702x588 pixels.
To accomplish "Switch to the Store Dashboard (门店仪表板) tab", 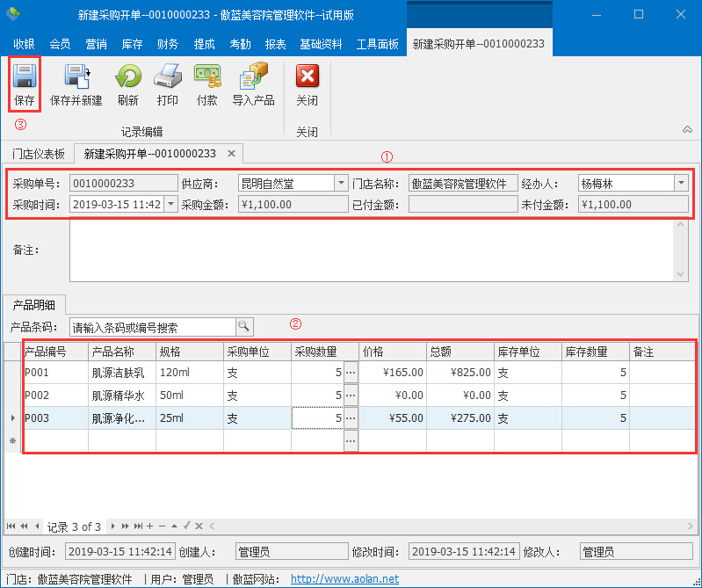I will (x=39, y=154).
